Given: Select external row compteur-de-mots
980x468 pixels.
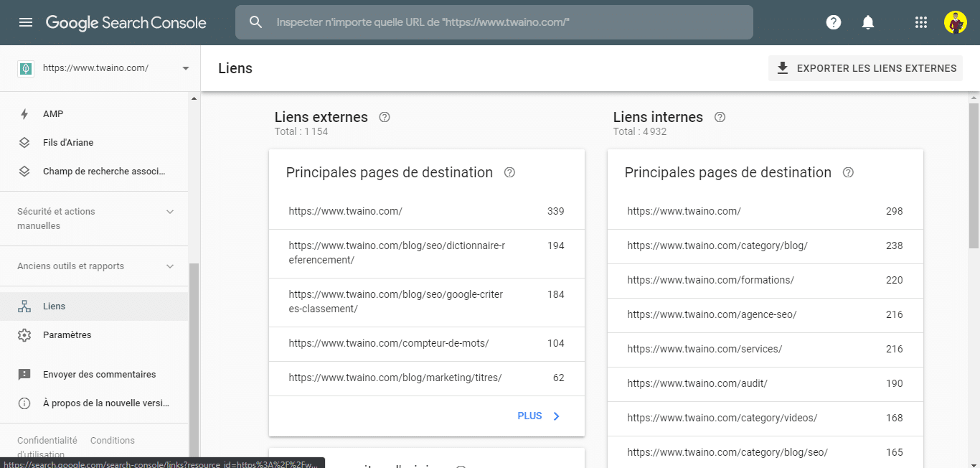Looking at the screenshot, I should point(427,344).
